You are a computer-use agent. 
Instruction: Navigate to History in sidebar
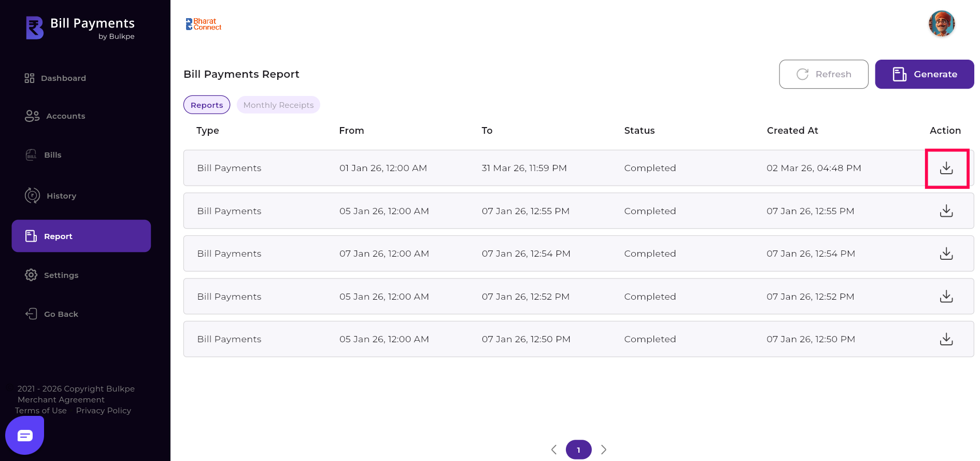click(x=61, y=196)
